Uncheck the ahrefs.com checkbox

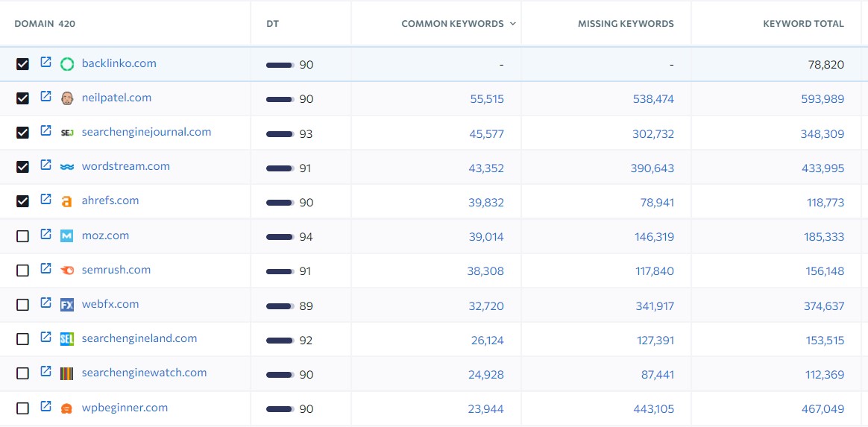coord(22,202)
